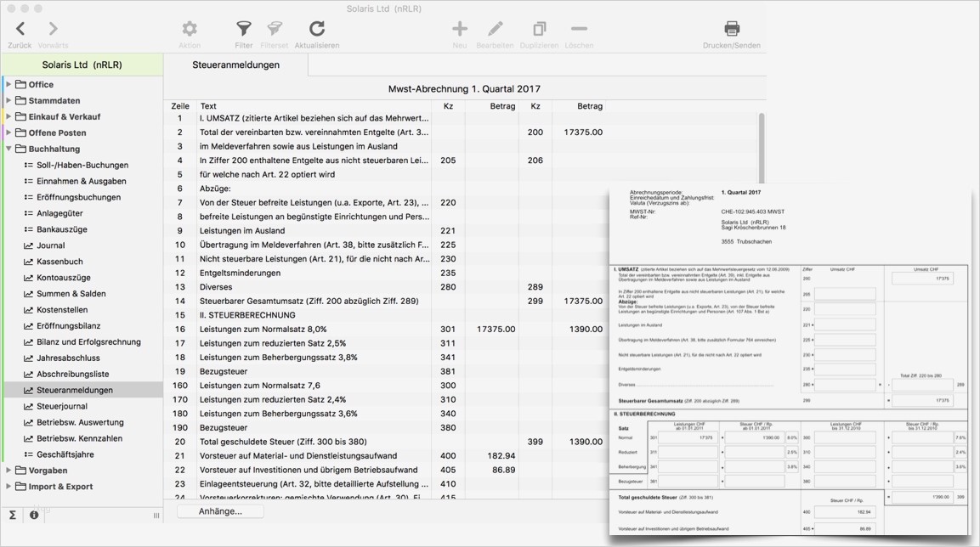980x547 pixels.
Task: Select row 'Leistungen zum reduzierten Satz 2,4%'
Action: click(388, 400)
